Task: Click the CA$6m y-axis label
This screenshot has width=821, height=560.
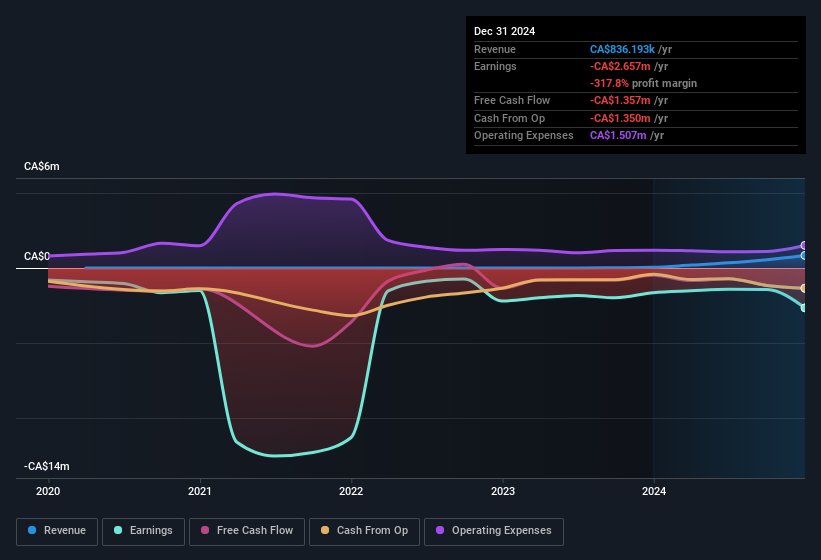Action: (x=42, y=166)
